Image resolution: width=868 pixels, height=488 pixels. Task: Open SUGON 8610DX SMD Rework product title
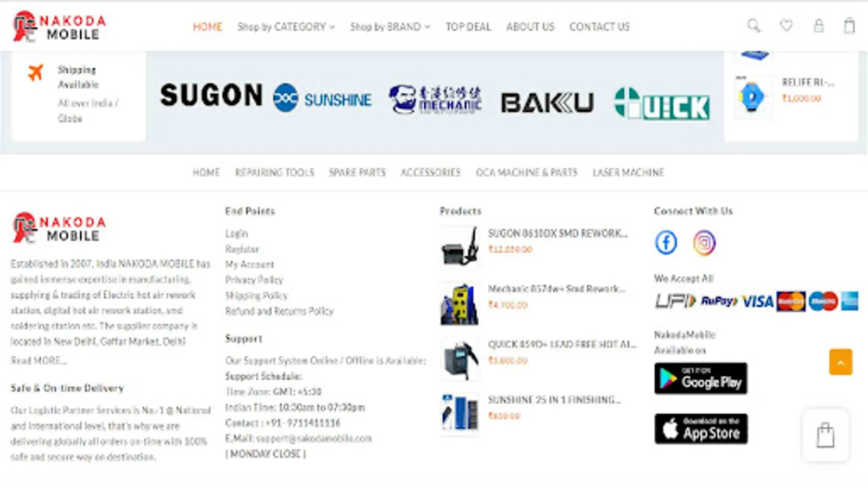coord(558,234)
